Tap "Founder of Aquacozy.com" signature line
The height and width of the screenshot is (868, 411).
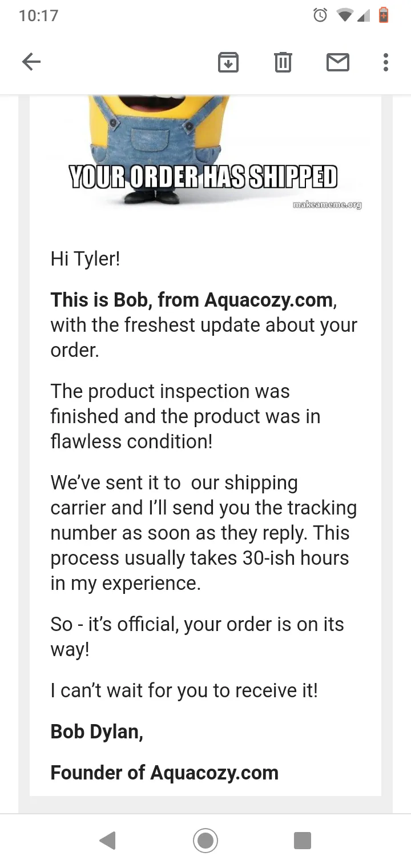click(164, 773)
